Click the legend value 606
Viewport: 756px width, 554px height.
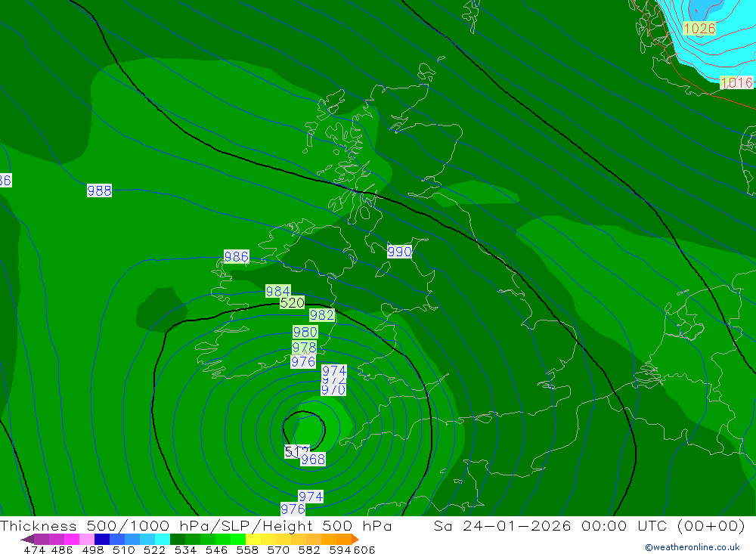pos(364,550)
